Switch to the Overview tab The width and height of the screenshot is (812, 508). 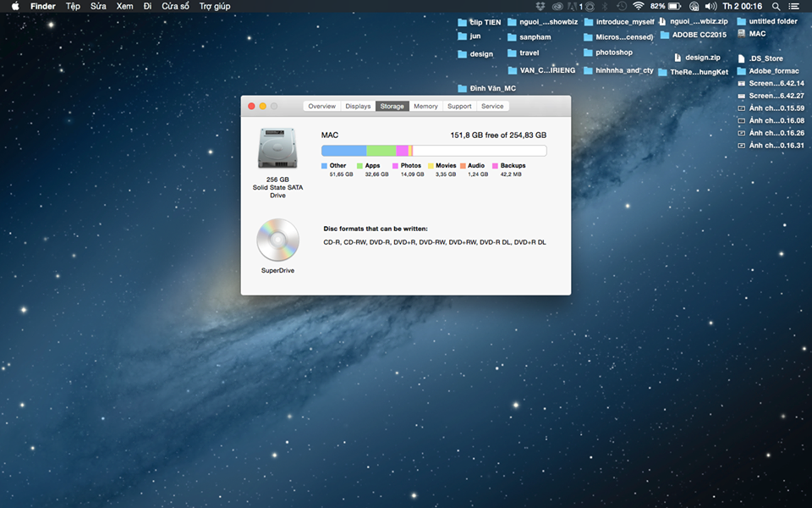coord(321,107)
